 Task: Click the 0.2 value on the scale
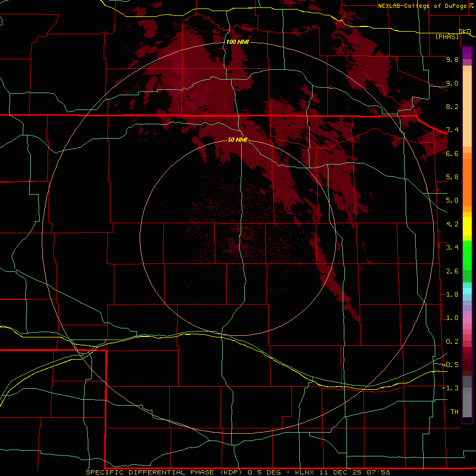click(452, 342)
